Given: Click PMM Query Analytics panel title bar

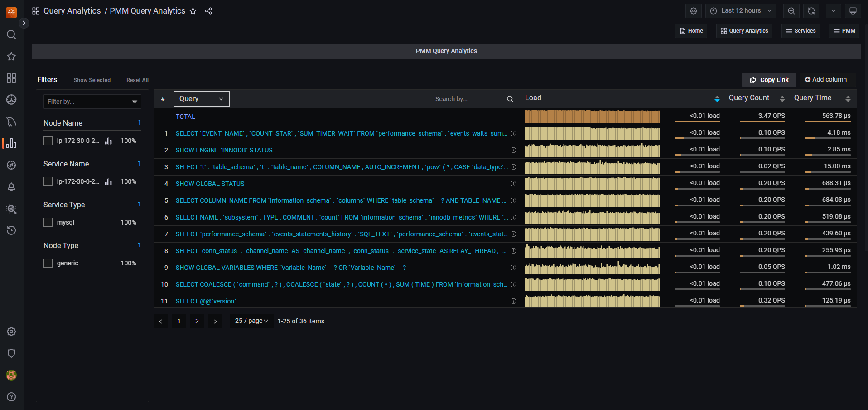Looking at the screenshot, I should [446, 51].
